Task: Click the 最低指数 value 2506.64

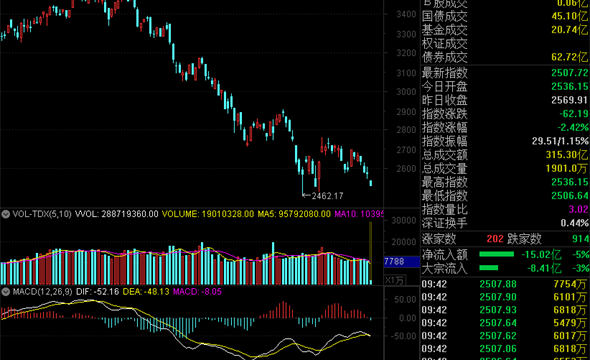Action: 570,196
